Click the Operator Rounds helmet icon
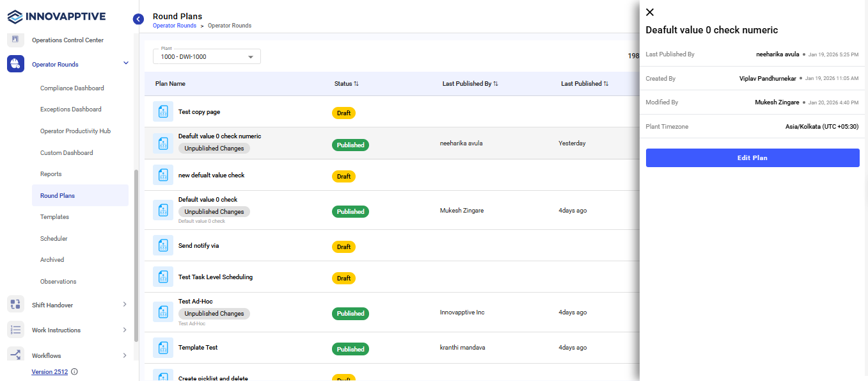This screenshot has width=868, height=381. point(15,64)
